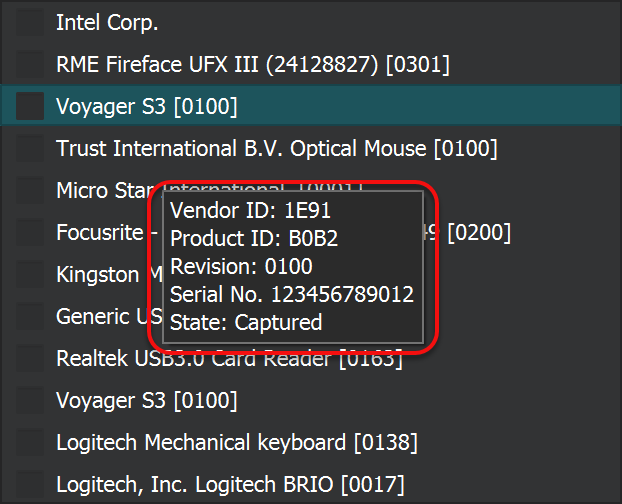Enable the Kingston device checkbox
The width and height of the screenshot is (622, 504).
(x=30, y=274)
